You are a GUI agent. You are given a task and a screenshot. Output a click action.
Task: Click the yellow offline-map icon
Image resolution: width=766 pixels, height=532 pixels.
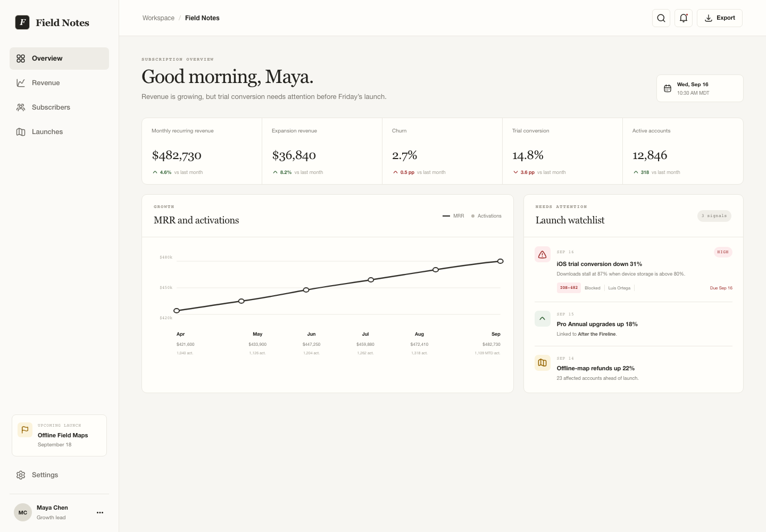tap(543, 363)
